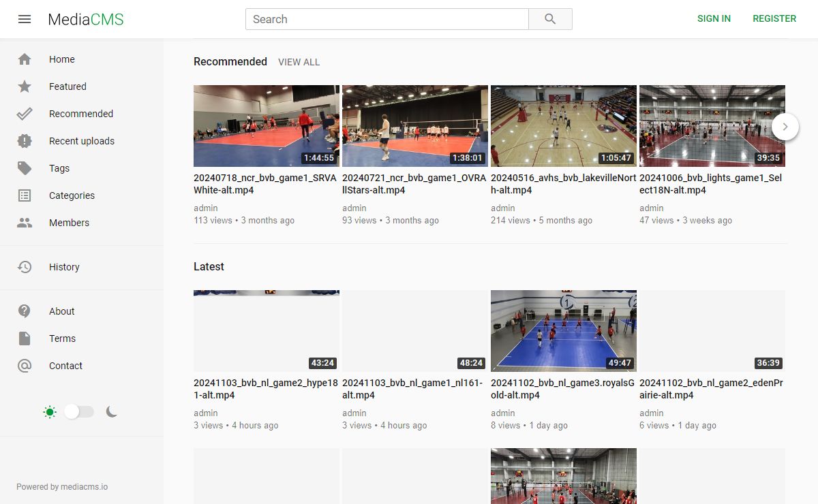818x504 pixels.
Task: Click VIEW ALL next to Recommended
Action: (x=299, y=62)
